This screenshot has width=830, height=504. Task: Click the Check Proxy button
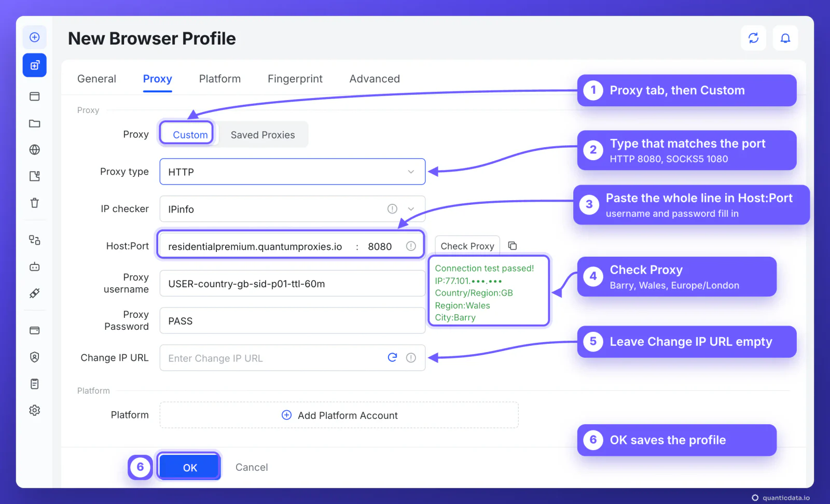click(x=467, y=246)
